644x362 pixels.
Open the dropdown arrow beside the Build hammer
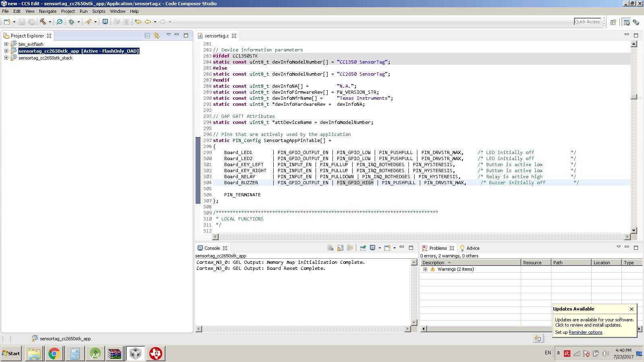click(x=50, y=22)
